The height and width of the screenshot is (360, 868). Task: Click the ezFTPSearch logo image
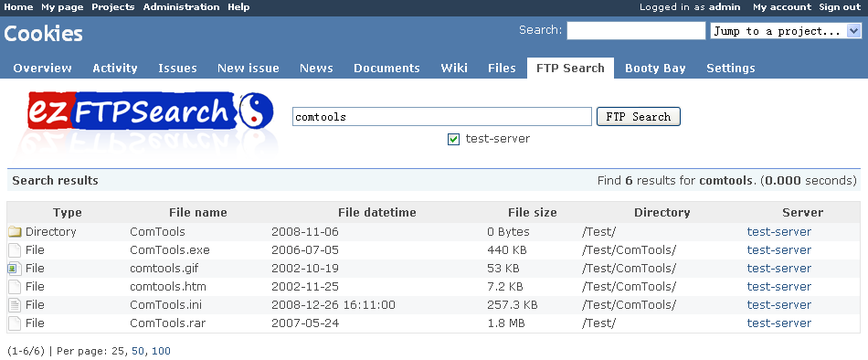150,123
